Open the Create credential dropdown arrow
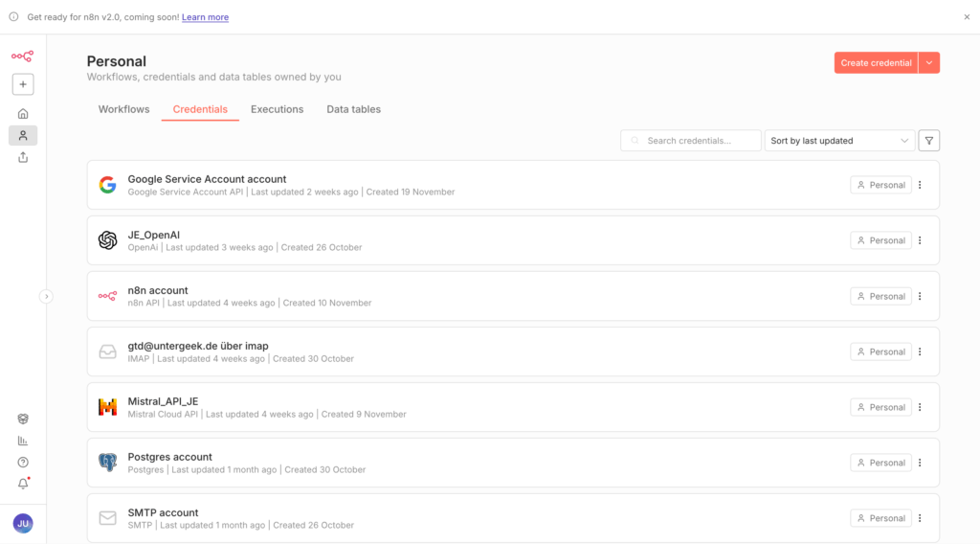The height and width of the screenshot is (544, 980). point(929,62)
